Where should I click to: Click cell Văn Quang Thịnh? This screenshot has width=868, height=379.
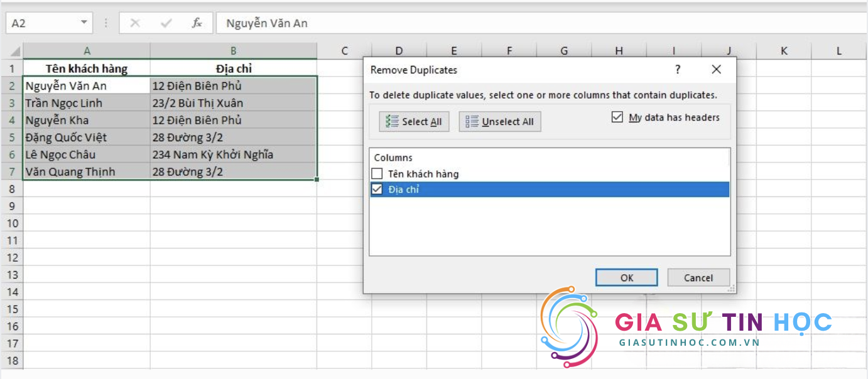[87, 171]
